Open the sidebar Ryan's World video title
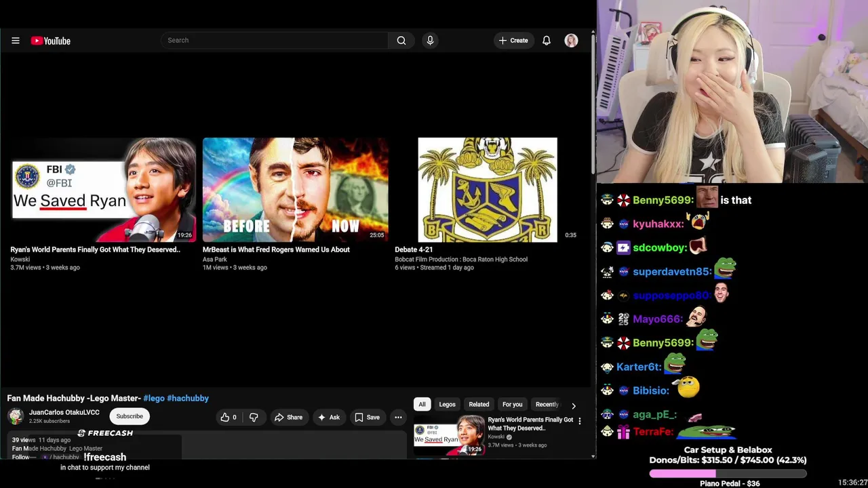The height and width of the screenshot is (488, 868). pos(530,424)
